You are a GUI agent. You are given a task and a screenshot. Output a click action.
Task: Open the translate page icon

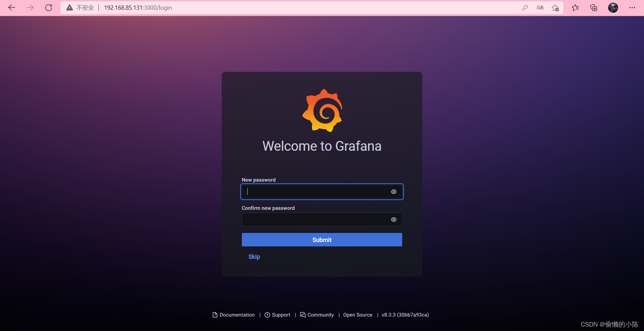click(540, 8)
